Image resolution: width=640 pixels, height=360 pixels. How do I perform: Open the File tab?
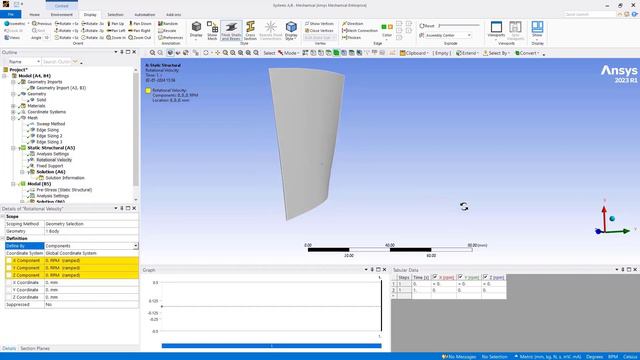point(11,15)
